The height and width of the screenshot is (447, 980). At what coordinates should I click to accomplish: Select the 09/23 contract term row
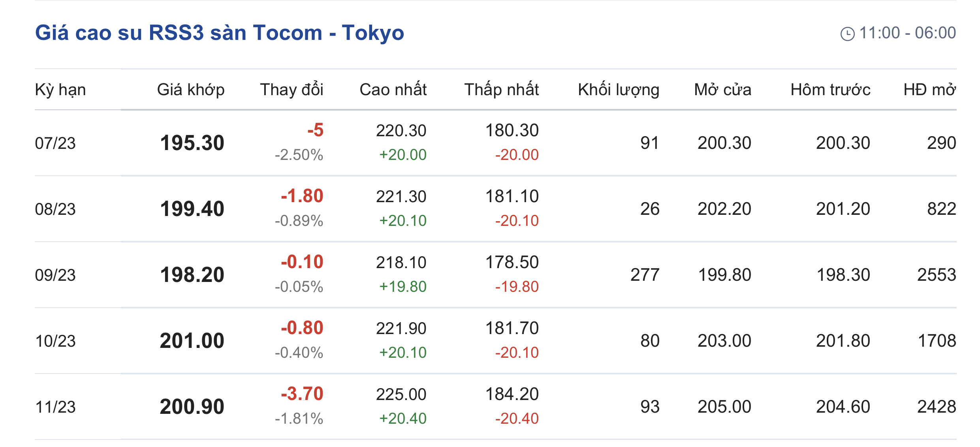tap(55, 275)
